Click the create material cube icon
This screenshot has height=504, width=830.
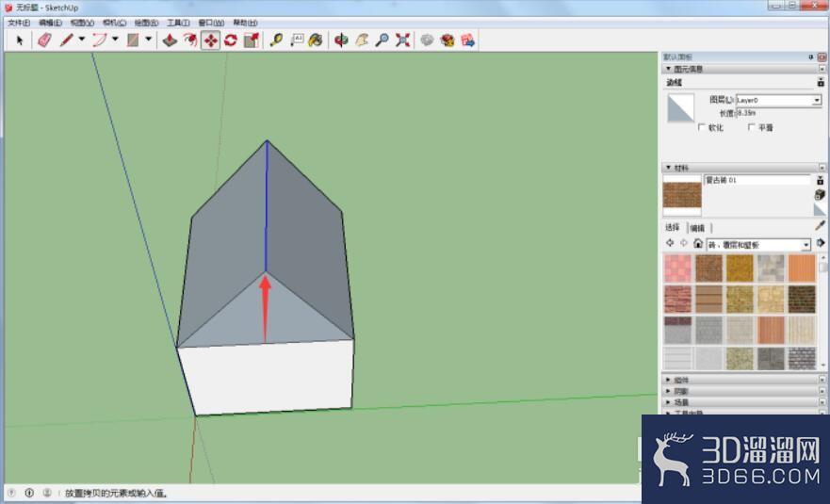pos(820,194)
